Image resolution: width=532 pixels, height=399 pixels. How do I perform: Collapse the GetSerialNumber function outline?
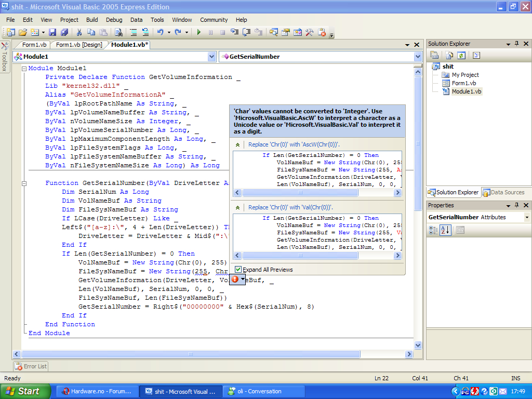(24, 183)
